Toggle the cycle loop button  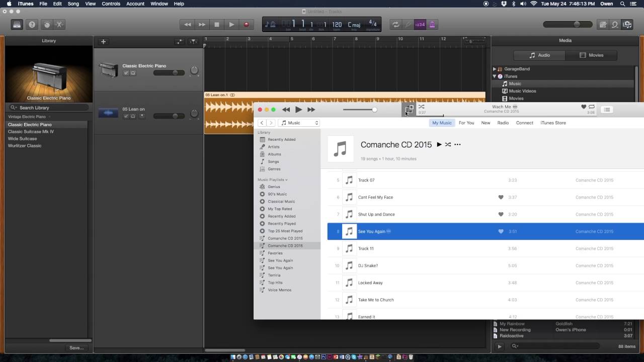(x=396, y=25)
